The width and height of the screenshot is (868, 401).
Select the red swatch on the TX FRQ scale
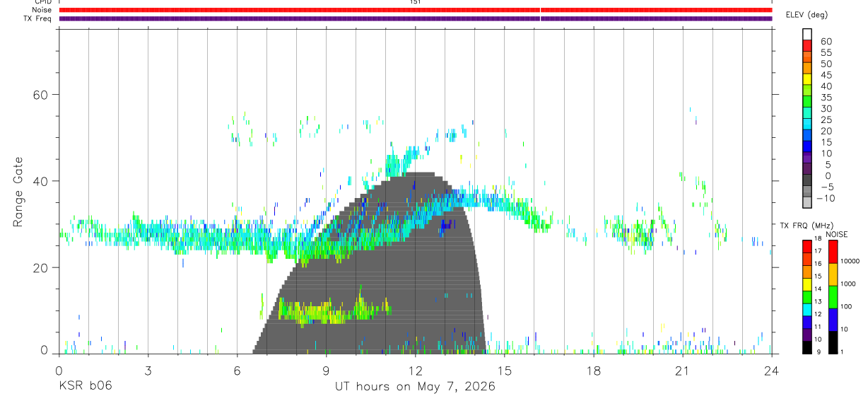click(807, 247)
